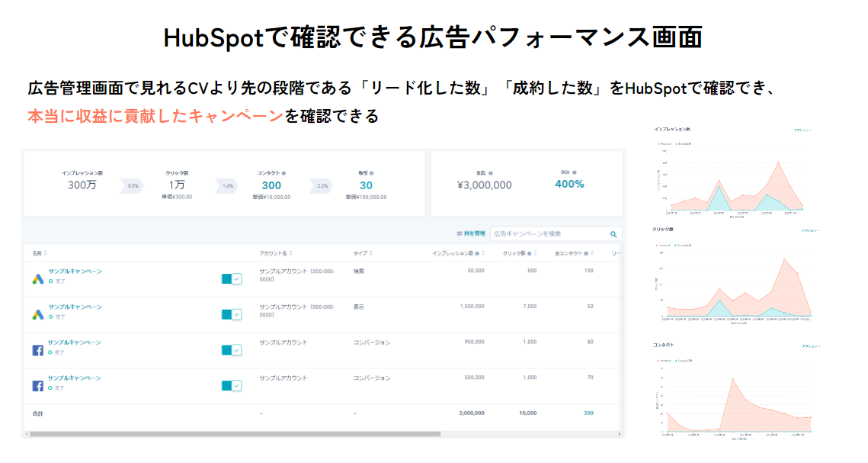Click the 0.5% conversion arrow badge
This screenshot has height=463, width=868.
click(x=133, y=186)
